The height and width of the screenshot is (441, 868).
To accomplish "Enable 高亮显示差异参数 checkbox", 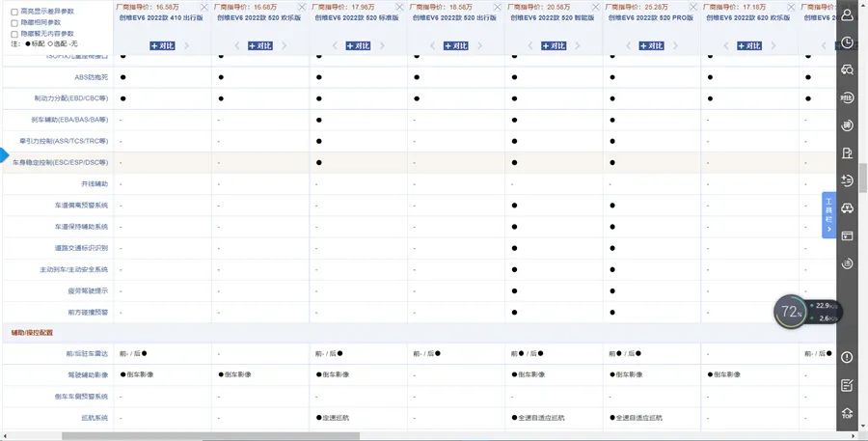I will [x=14, y=11].
